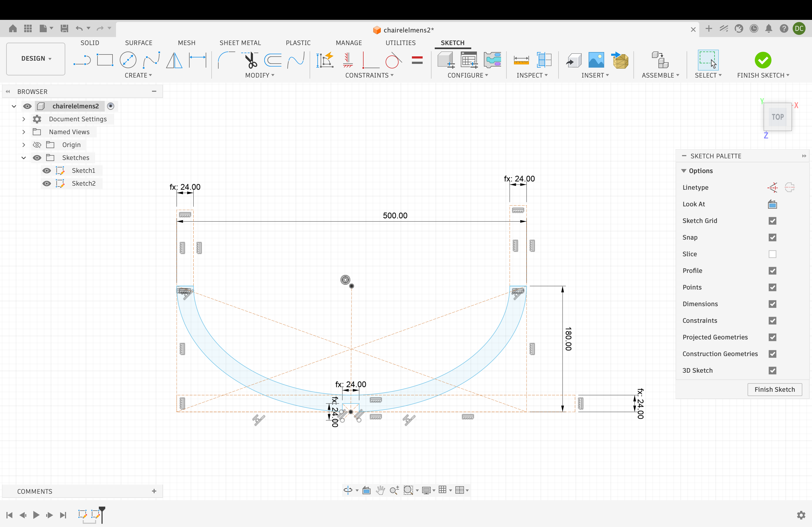Image resolution: width=812 pixels, height=527 pixels.
Task: Toggle the Projected Geometries checkbox
Action: point(773,337)
